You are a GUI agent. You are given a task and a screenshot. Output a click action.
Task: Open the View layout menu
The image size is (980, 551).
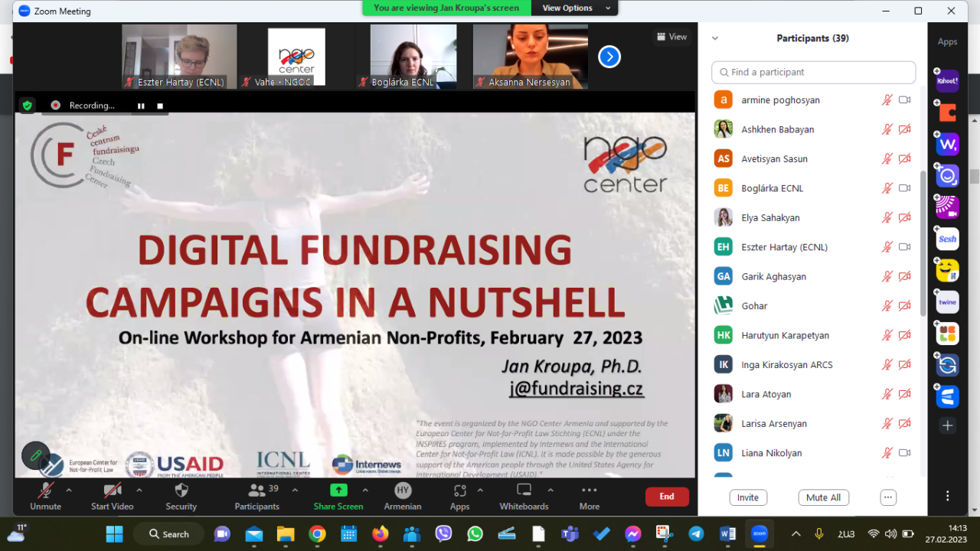tap(671, 37)
